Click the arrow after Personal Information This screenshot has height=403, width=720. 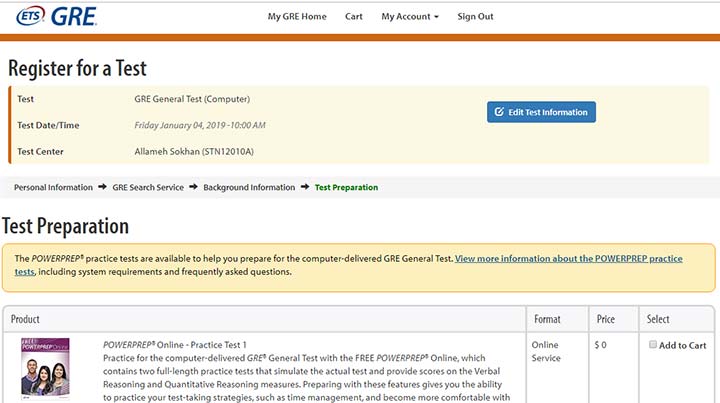click(102, 187)
